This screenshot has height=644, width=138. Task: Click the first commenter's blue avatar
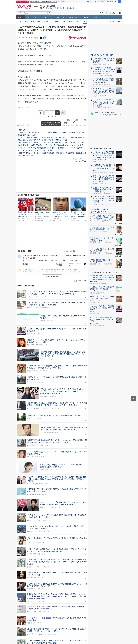(19, 256)
